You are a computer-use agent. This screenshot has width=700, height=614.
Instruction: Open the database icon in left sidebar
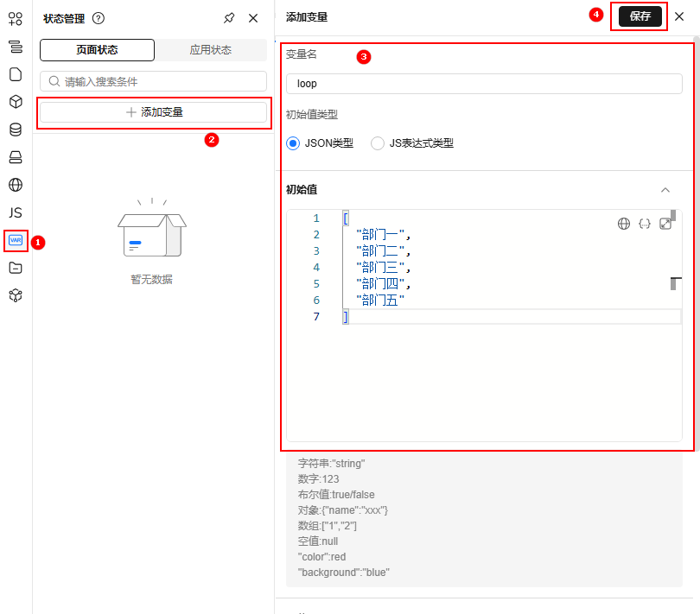pos(16,130)
